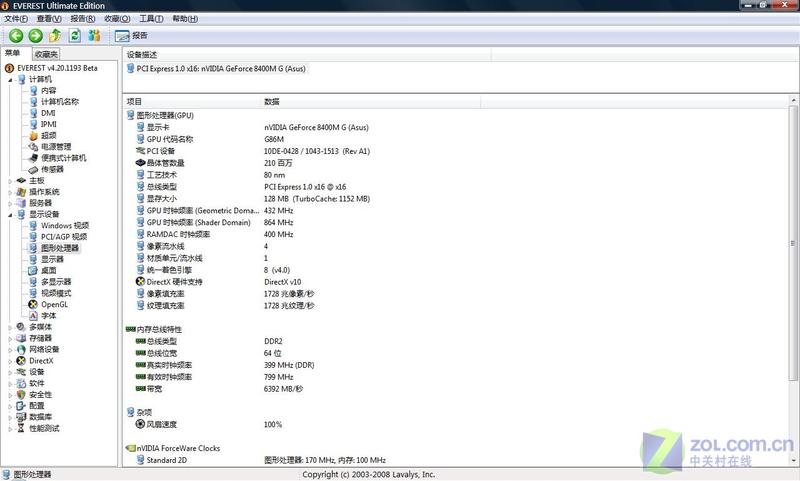Expand the 操作系统 tree node
800x481 pixels.
coord(10,192)
